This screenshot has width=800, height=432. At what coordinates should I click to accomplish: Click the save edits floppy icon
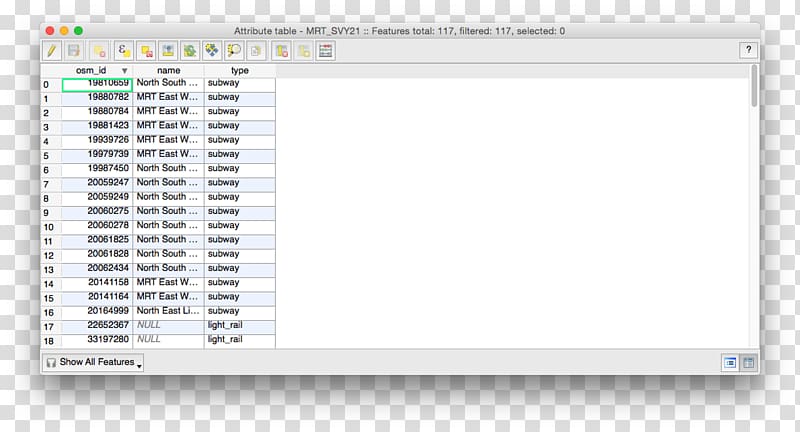coord(74,51)
